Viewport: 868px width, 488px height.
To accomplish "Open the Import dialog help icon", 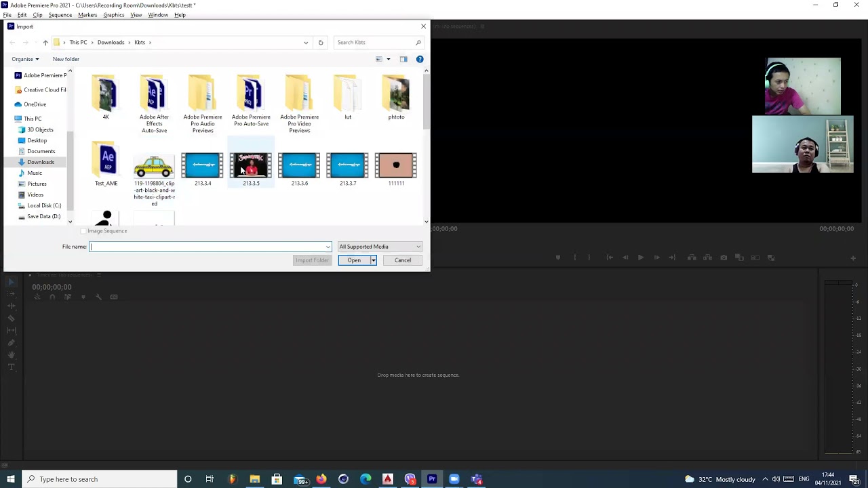I will (x=420, y=59).
